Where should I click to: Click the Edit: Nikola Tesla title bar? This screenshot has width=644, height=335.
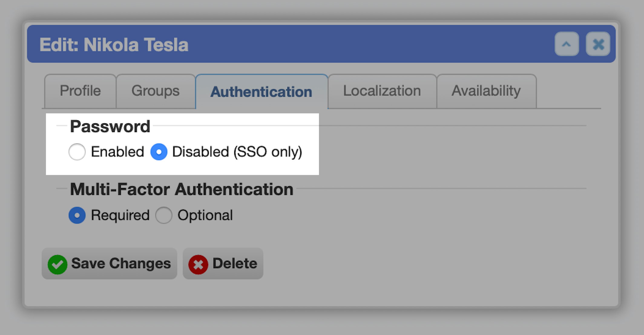click(321, 44)
